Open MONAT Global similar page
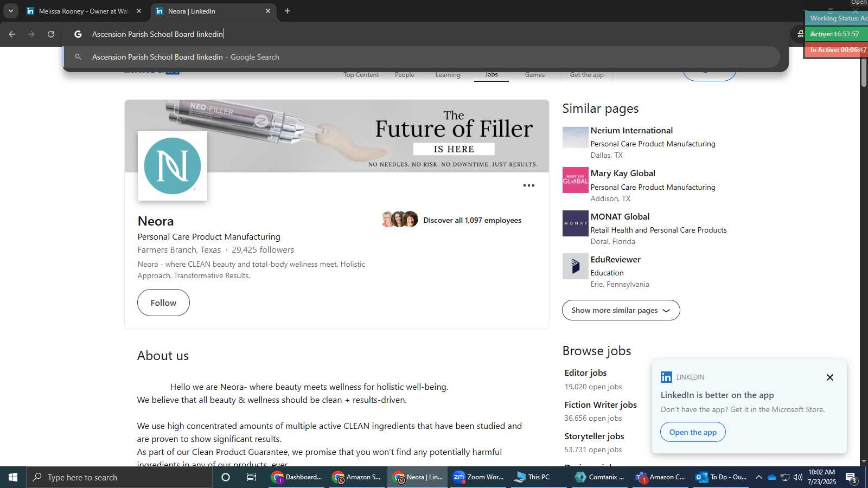 620,216
